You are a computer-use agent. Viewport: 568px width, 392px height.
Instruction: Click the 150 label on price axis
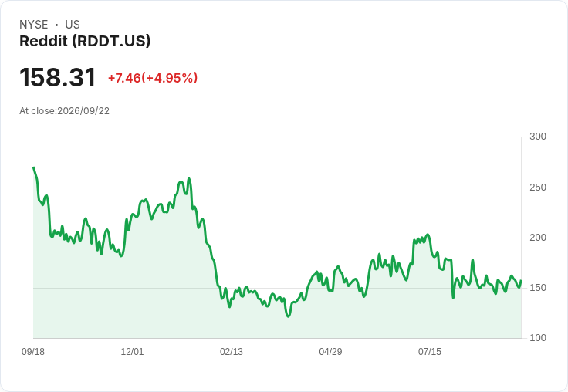pyautogui.click(x=538, y=288)
